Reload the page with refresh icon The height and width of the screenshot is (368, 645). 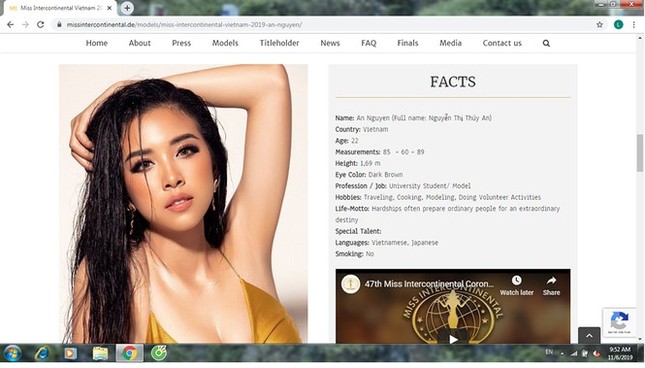40,25
